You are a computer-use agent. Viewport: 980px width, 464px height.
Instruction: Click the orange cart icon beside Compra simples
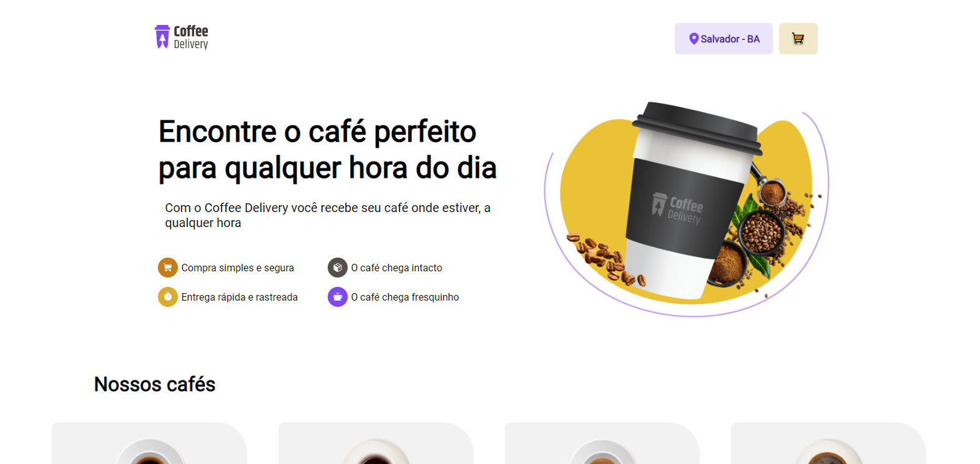[168, 268]
